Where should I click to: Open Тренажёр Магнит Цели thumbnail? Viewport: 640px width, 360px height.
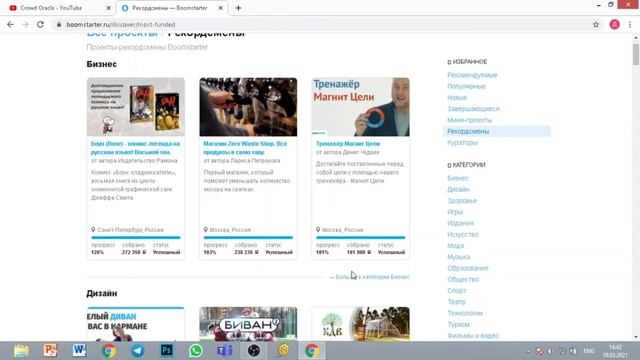[360, 107]
